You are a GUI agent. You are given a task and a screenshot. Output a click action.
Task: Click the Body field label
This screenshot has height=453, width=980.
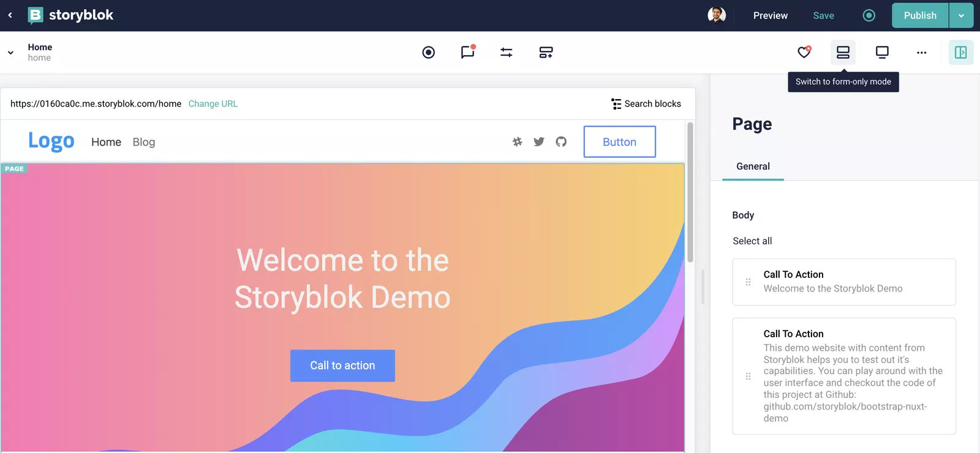pyautogui.click(x=743, y=215)
